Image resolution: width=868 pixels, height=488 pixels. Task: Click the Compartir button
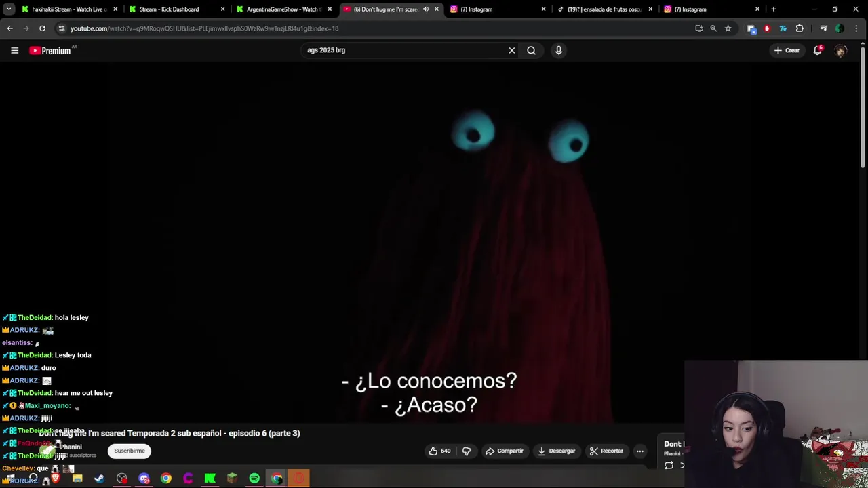click(x=505, y=451)
